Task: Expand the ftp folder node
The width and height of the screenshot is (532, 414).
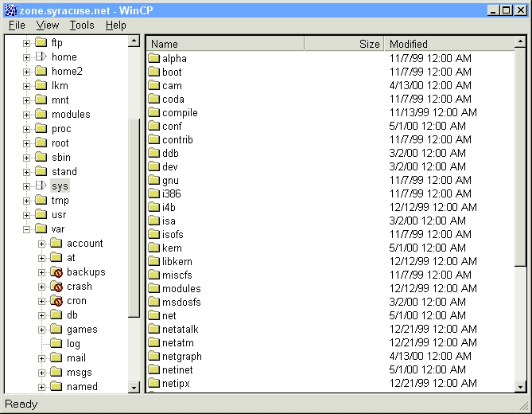Action: [x=26, y=43]
